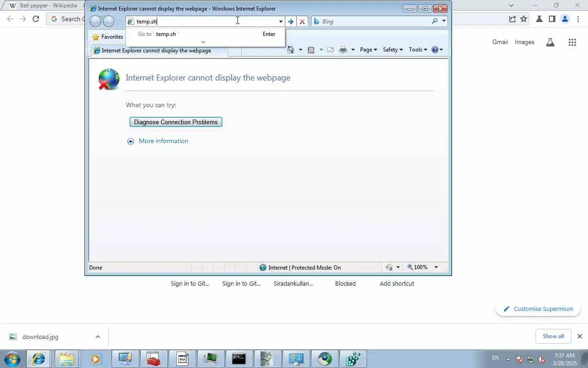Open the download.jpg file in download bar

tap(40, 337)
